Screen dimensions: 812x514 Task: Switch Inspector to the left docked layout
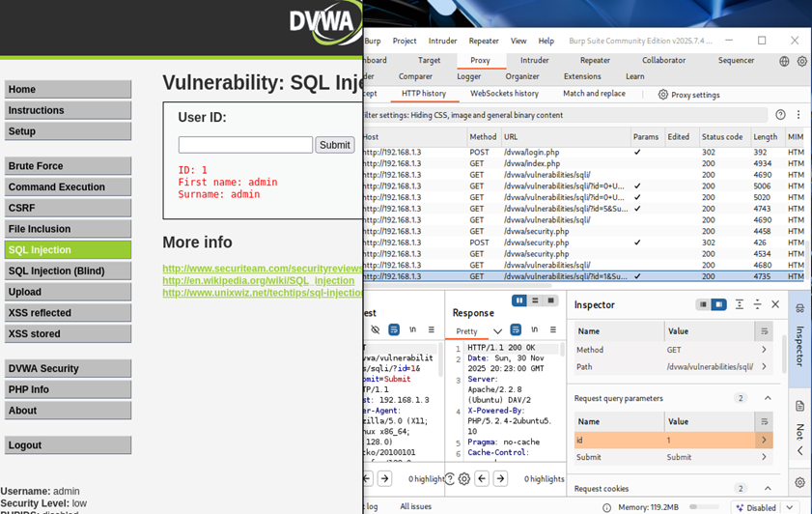[x=703, y=304]
